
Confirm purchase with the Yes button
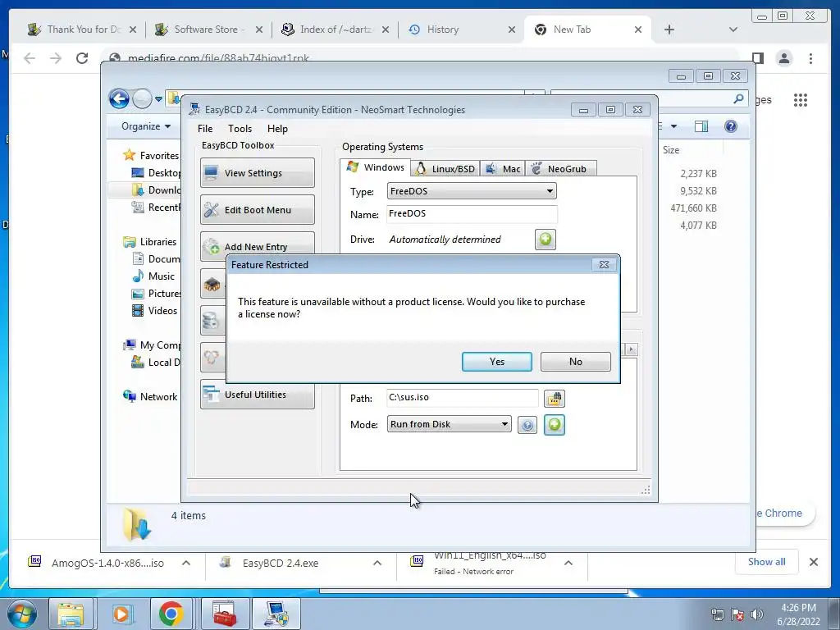point(496,362)
